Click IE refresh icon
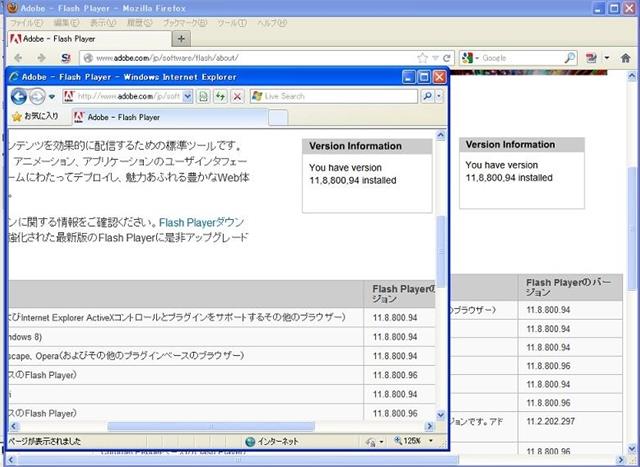The width and height of the screenshot is (640, 467). [220, 96]
